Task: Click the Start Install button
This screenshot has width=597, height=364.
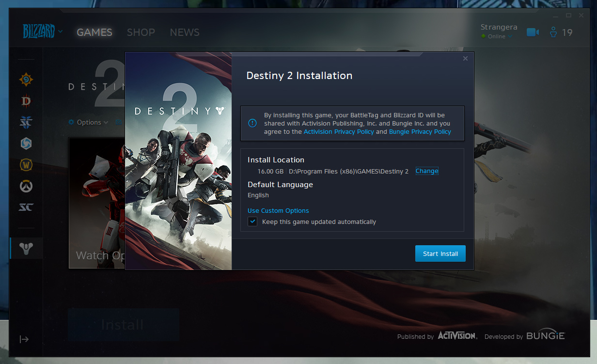Action: click(x=440, y=254)
